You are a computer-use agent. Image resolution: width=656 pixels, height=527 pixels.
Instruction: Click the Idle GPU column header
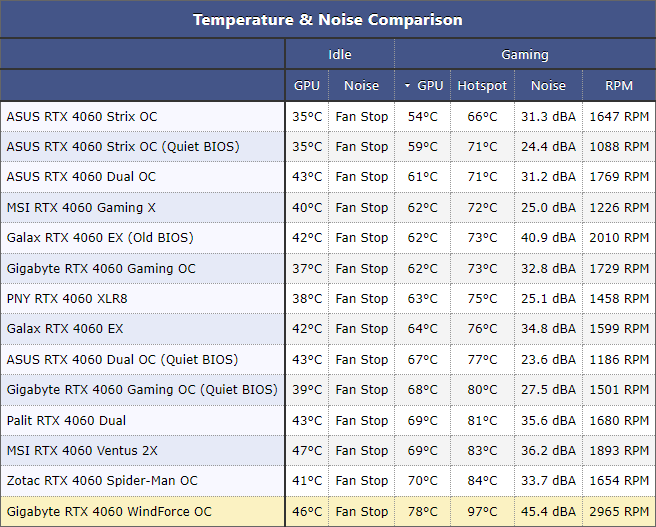307,86
